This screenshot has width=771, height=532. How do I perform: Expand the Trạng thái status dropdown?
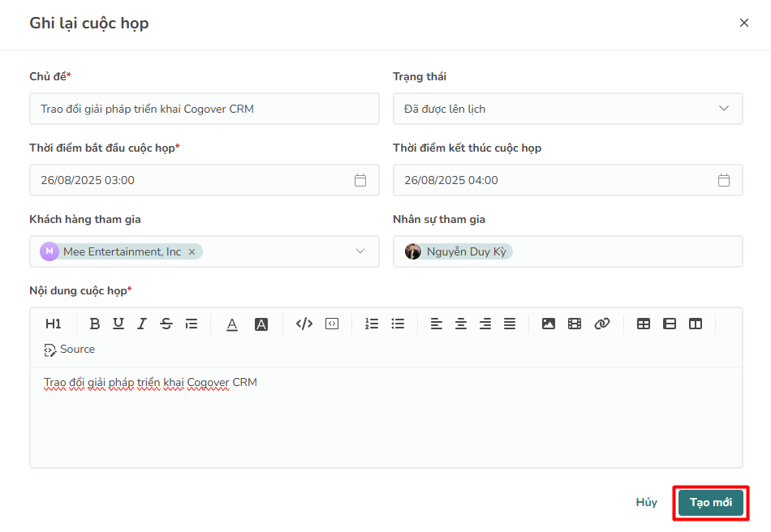(724, 109)
